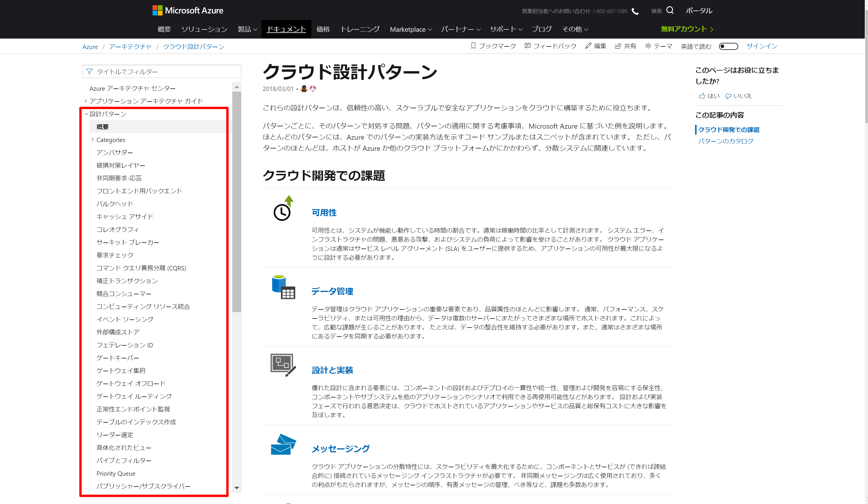Click the share (共有) icon
Screen dimensions: 868x504
pyautogui.click(x=618, y=46)
